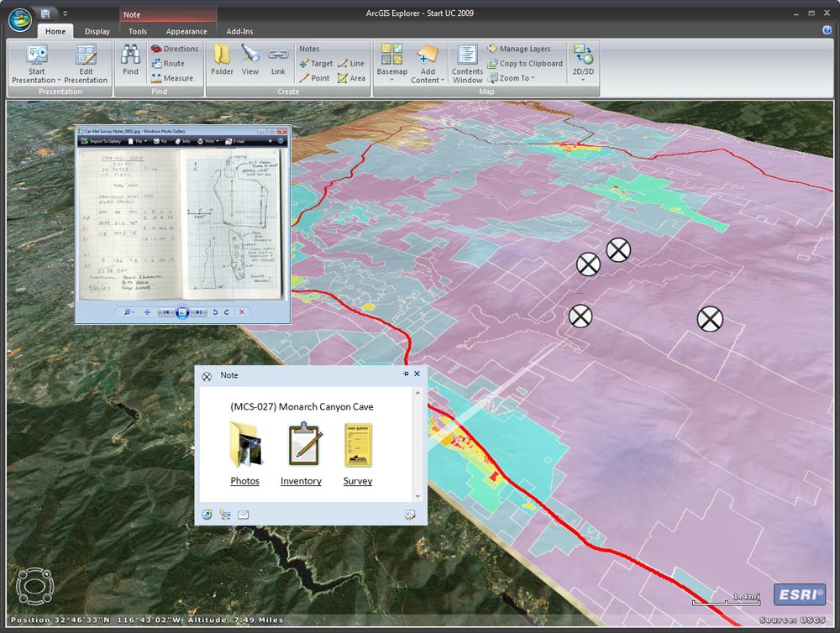Select the Area note tool

click(x=351, y=78)
